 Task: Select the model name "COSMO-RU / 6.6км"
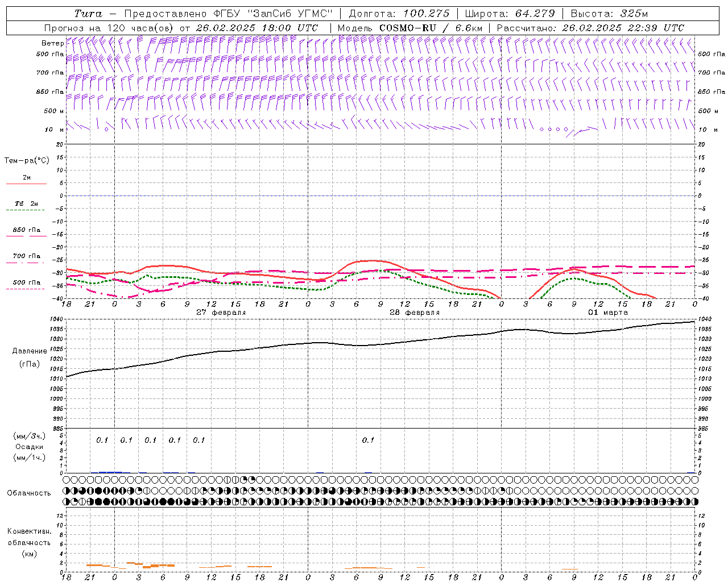tap(431, 28)
